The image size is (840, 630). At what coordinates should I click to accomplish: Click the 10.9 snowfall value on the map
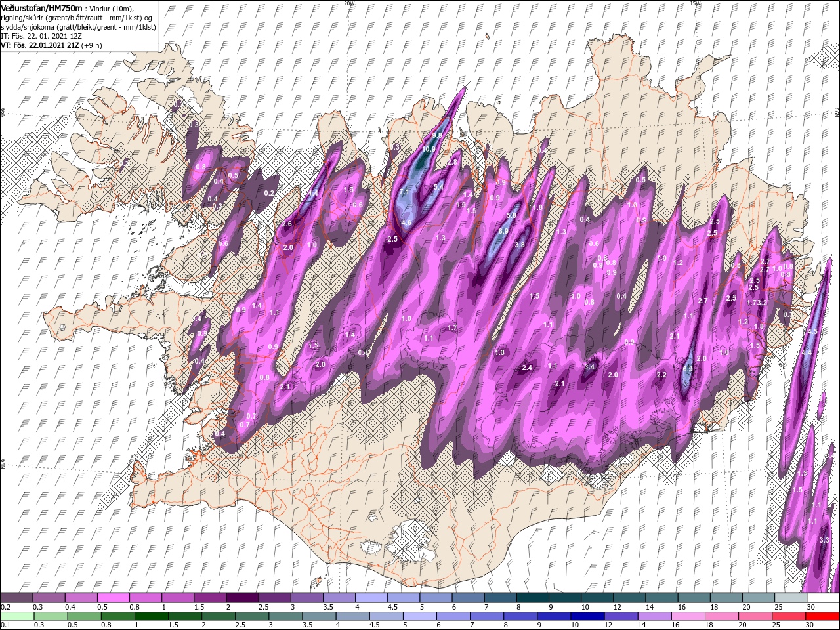click(x=429, y=149)
